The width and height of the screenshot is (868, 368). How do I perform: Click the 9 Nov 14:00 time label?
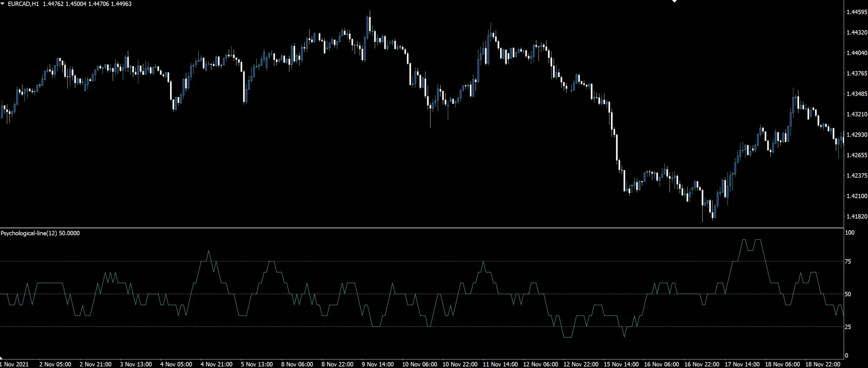[x=377, y=364]
